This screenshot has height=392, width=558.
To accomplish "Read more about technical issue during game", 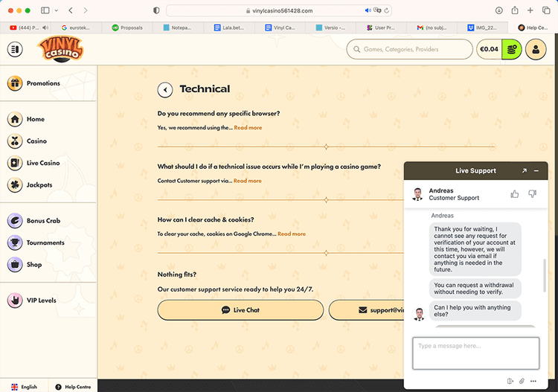I will click(x=248, y=181).
